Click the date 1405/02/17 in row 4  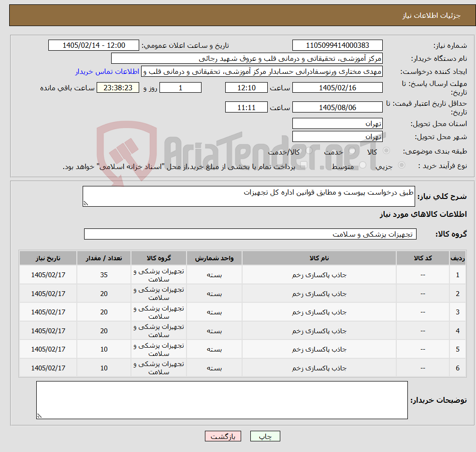pos(48,331)
